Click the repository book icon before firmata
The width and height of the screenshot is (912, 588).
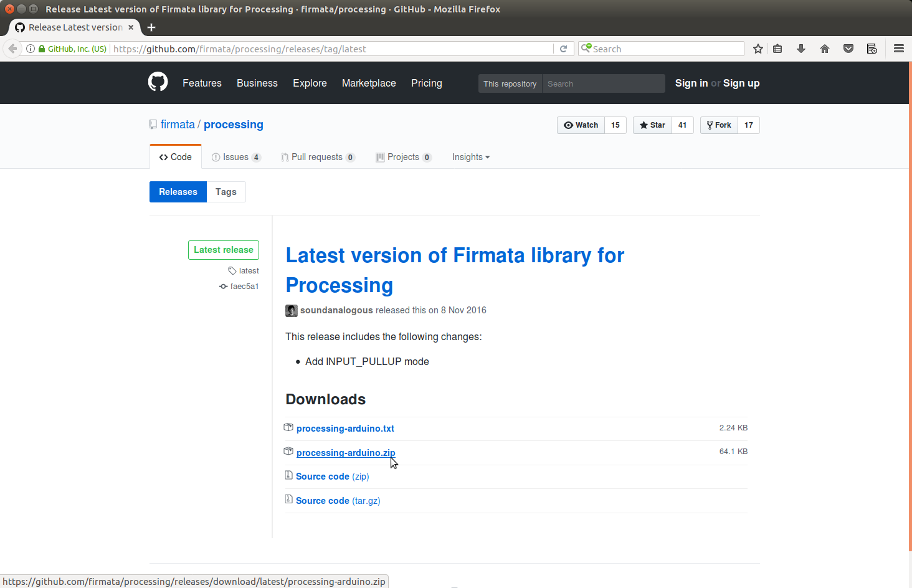[153, 124]
